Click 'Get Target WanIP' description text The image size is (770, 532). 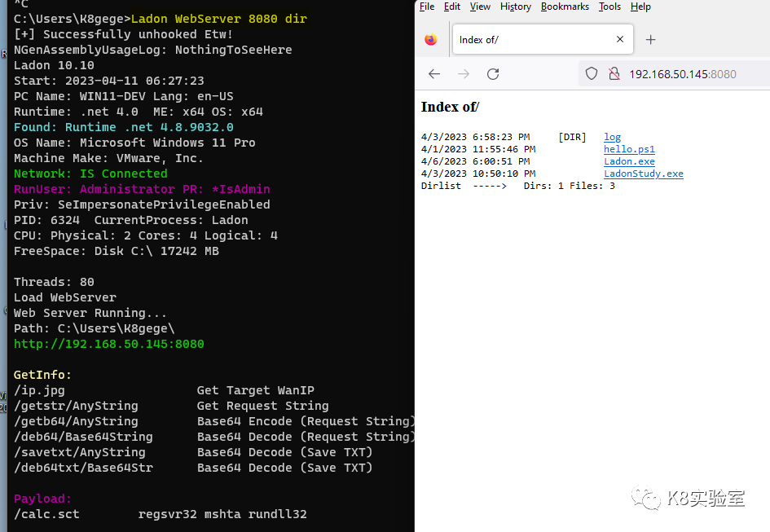click(255, 390)
